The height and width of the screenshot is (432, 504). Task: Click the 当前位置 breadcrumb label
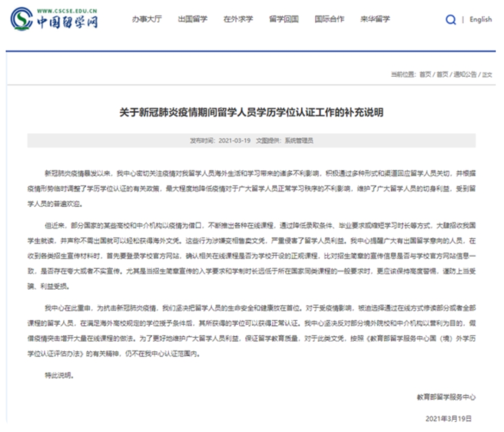click(403, 75)
